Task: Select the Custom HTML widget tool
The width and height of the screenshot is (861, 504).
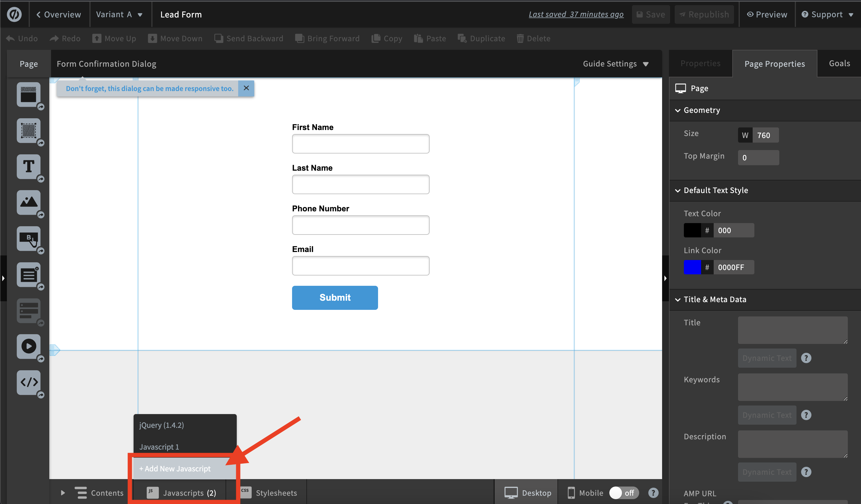Action: (28, 382)
